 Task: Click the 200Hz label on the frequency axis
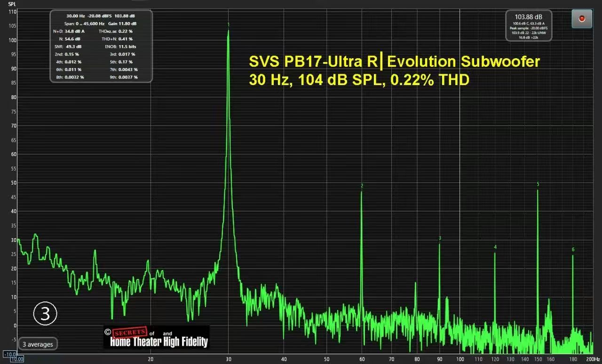(x=593, y=359)
